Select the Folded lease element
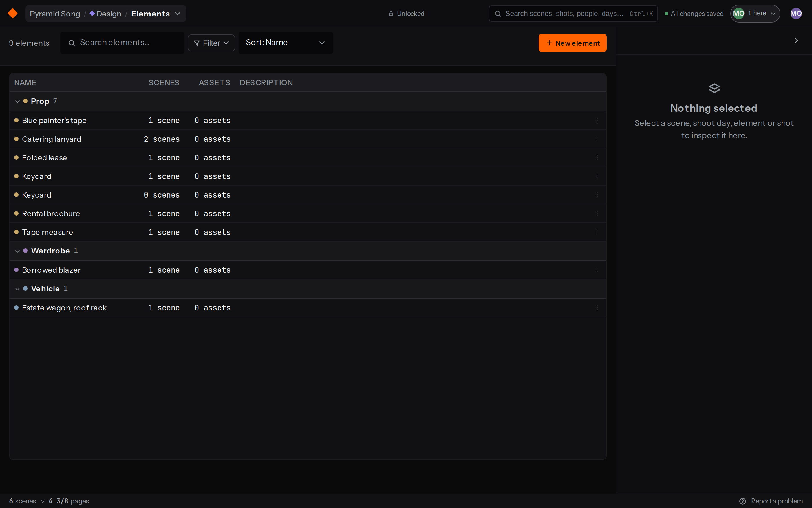 [44, 157]
